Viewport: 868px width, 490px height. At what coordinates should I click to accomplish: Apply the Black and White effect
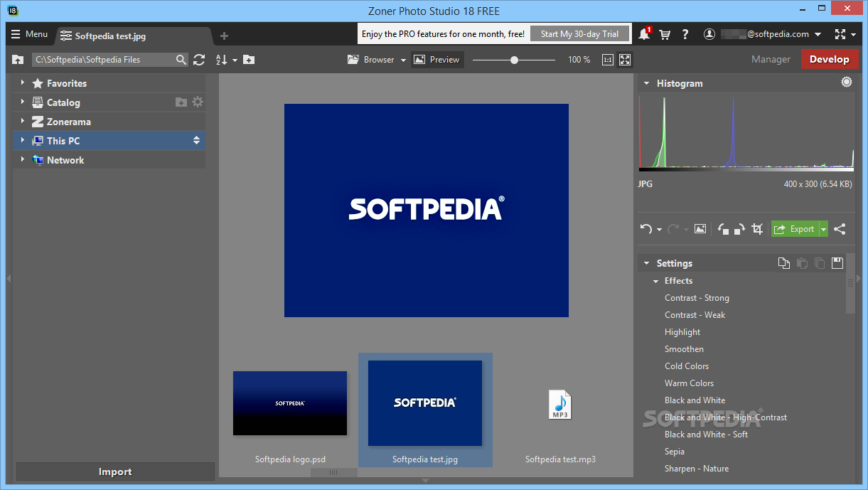point(695,400)
